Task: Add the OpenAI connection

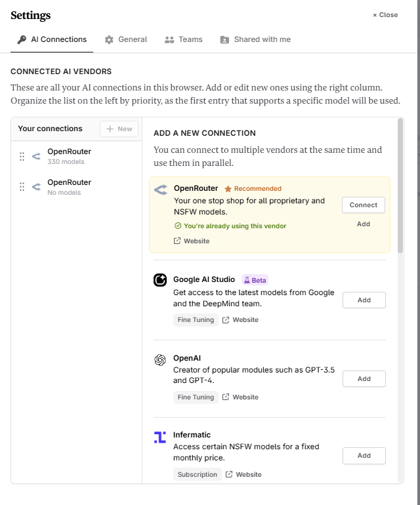Action: 364,379
